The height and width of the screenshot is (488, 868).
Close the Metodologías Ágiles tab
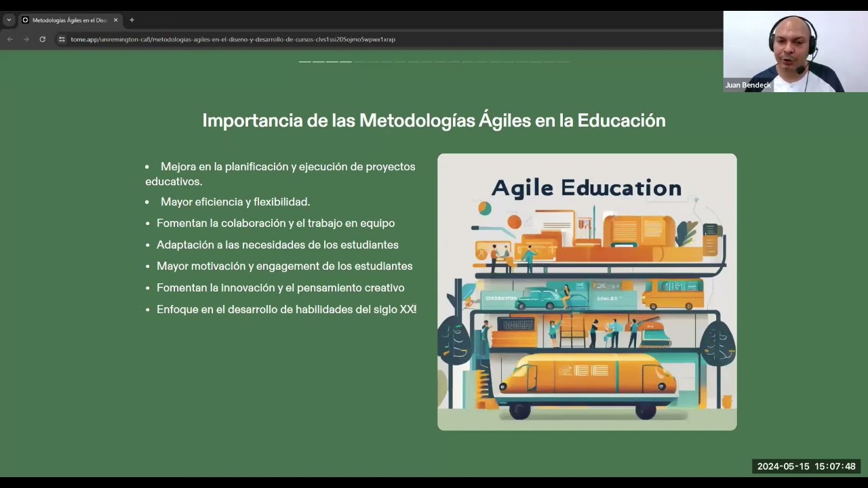pyautogui.click(x=115, y=20)
